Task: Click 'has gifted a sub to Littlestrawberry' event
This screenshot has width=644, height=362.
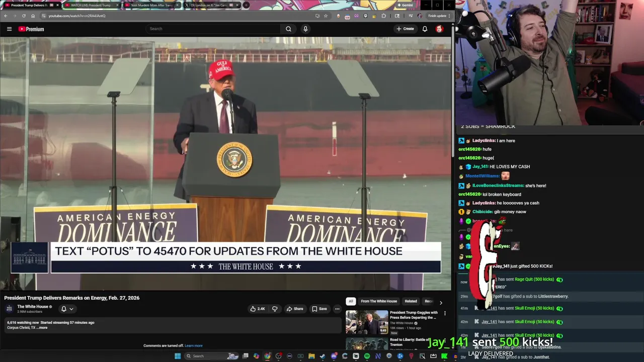Action: tap(535, 297)
